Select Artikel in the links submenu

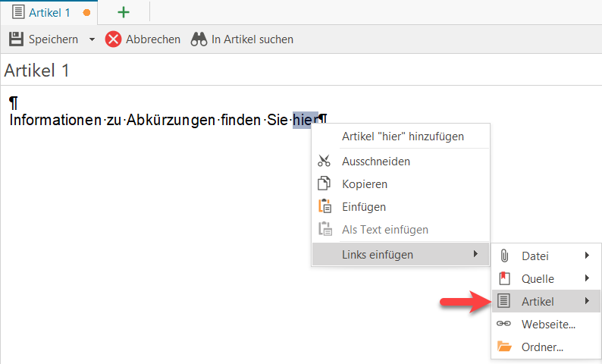538,302
